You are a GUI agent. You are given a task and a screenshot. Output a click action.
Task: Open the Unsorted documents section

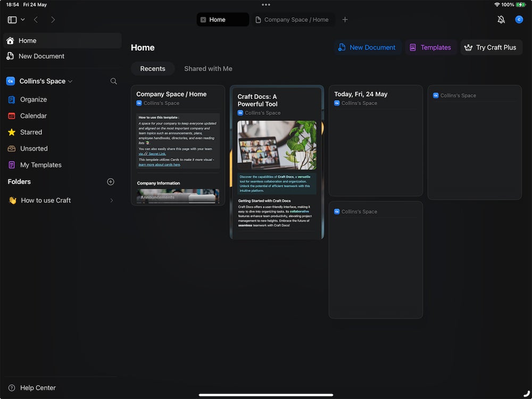click(32, 148)
